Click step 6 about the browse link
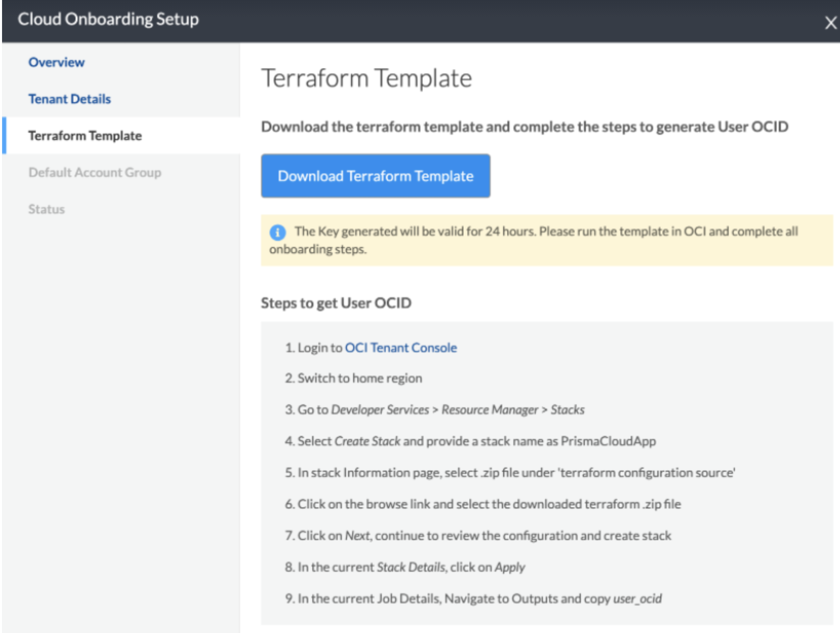 pyautogui.click(x=483, y=504)
